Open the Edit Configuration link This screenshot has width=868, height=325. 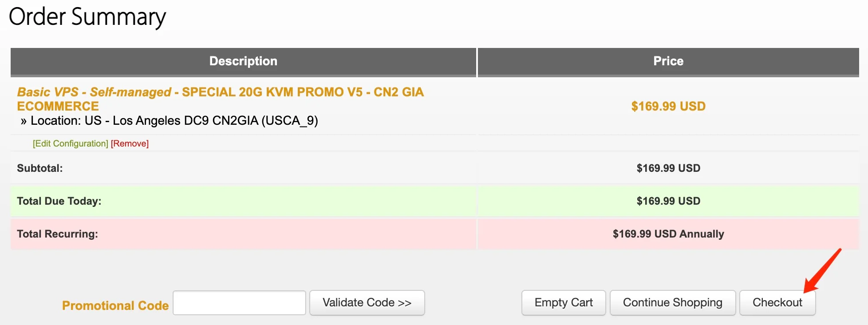click(x=71, y=143)
